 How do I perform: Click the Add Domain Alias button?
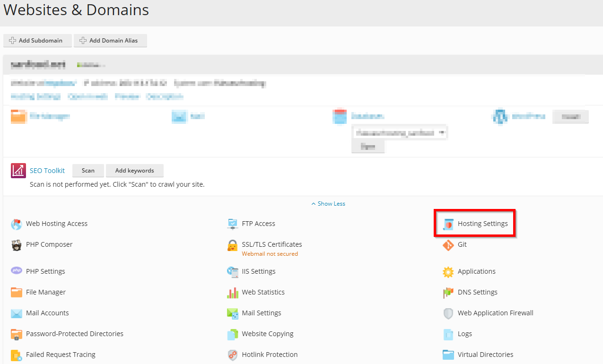pyautogui.click(x=110, y=40)
